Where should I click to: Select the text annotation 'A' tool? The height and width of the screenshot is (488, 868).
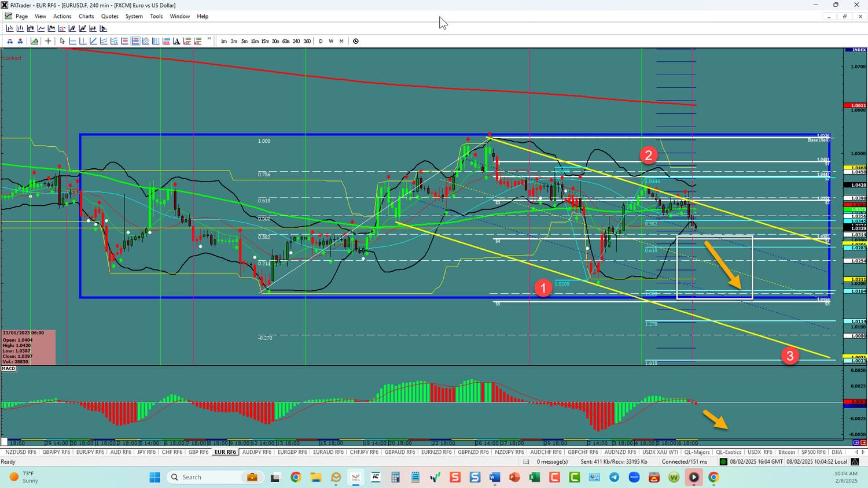(x=176, y=41)
